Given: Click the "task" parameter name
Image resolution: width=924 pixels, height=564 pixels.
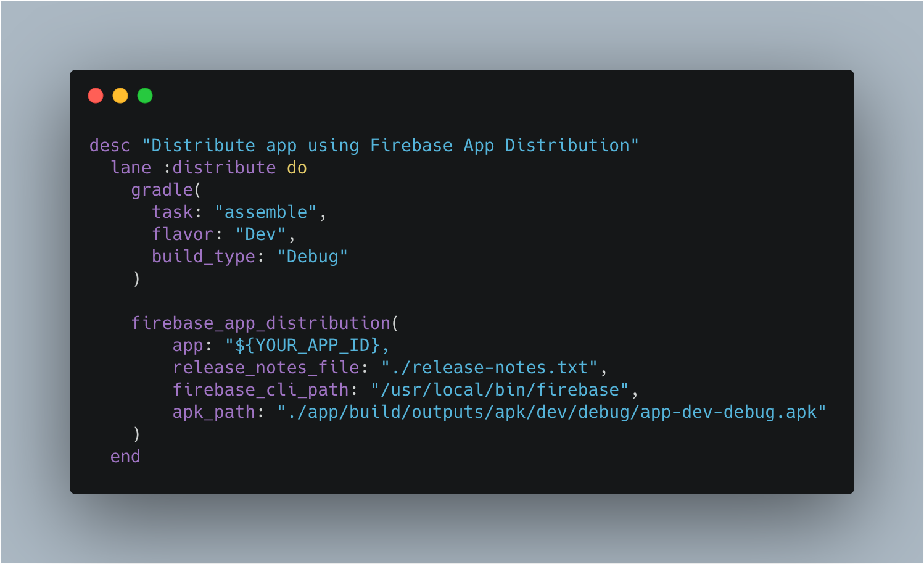Looking at the screenshot, I should coord(173,212).
